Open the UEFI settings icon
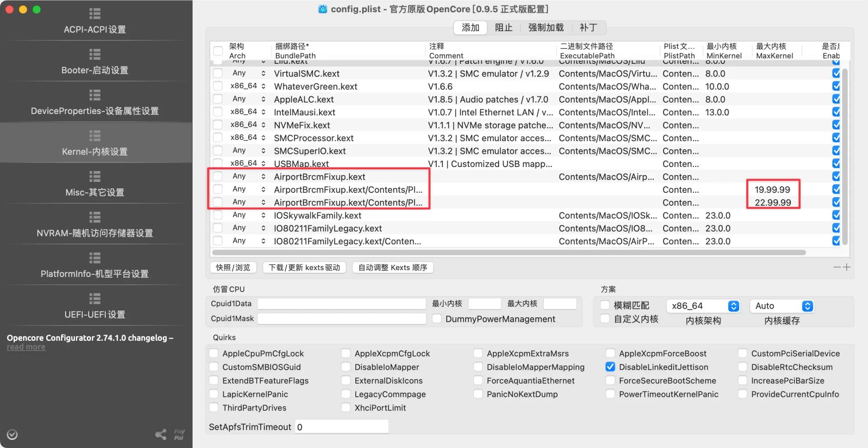Screen dimensions: 868x448 pyautogui.click(x=94, y=299)
